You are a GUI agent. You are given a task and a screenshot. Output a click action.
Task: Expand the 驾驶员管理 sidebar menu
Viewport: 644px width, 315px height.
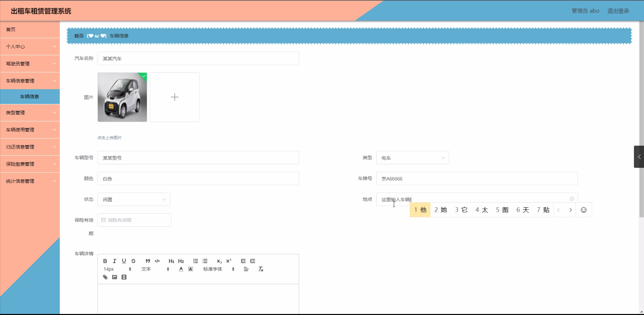coord(30,64)
